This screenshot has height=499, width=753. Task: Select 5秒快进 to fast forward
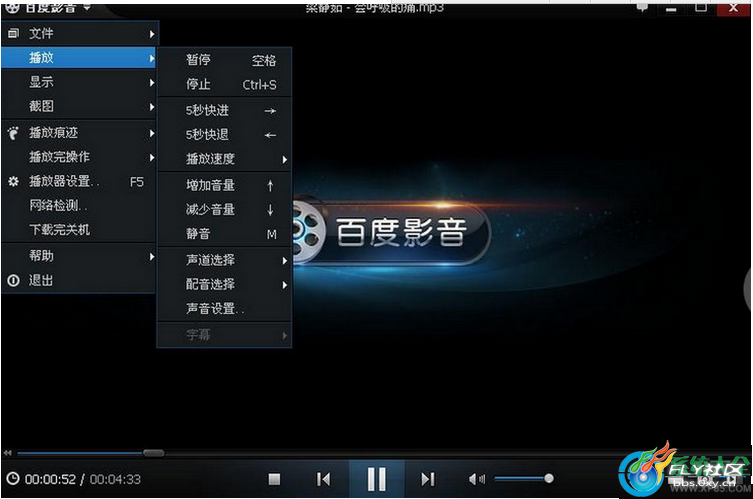[x=225, y=110]
